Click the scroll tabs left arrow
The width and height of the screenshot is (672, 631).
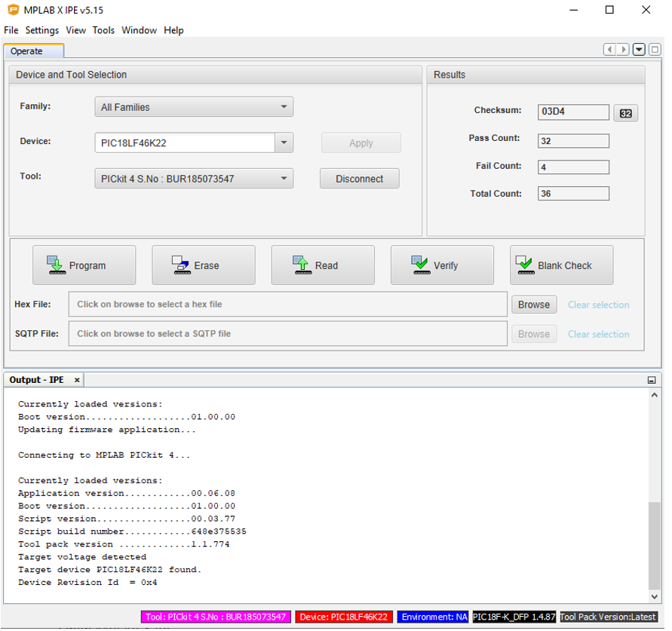[x=609, y=49]
